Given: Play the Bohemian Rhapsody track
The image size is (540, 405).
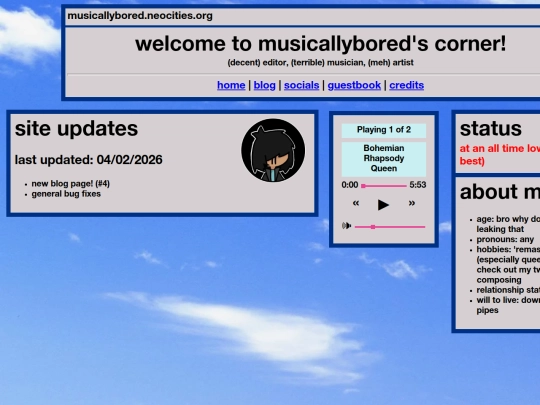Looking at the screenshot, I should (x=383, y=205).
